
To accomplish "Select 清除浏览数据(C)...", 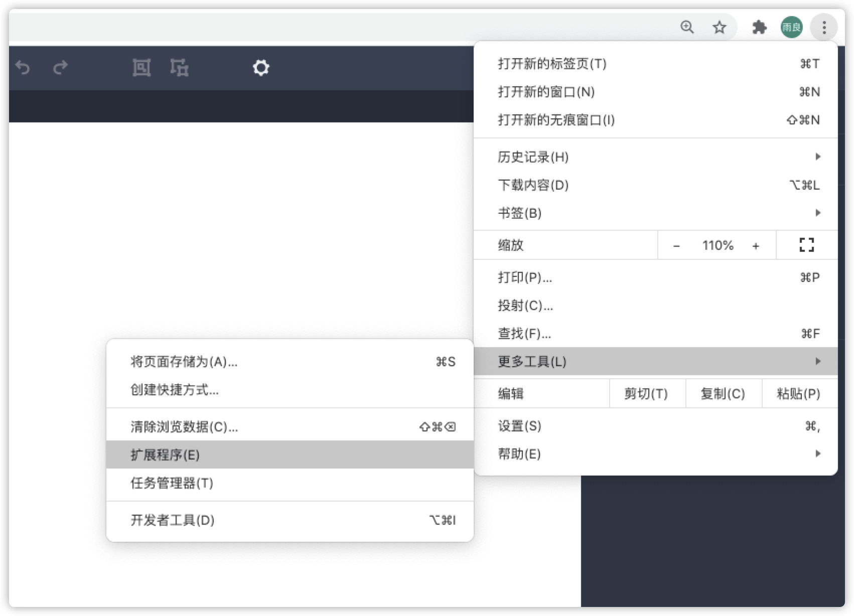I will click(x=290, y=427).
